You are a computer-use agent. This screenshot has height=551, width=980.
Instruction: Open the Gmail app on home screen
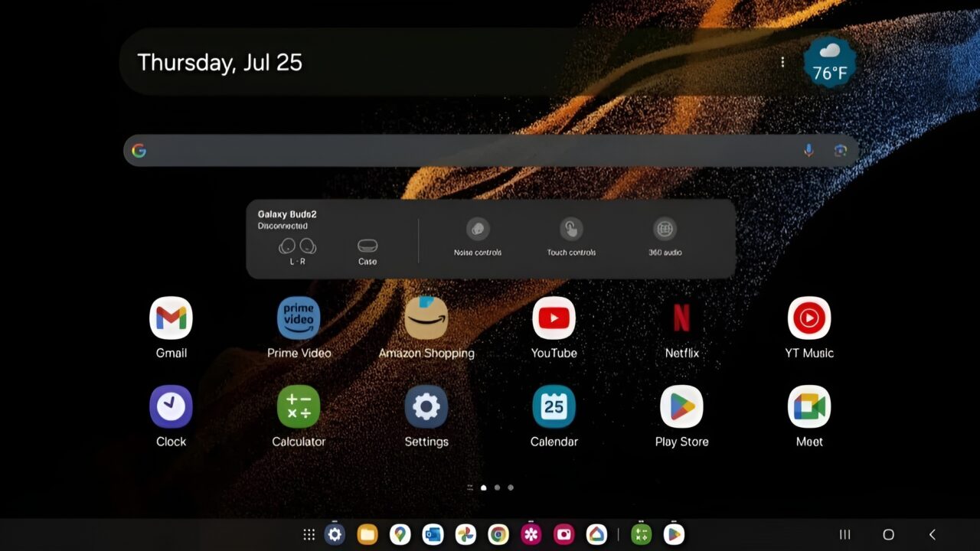(x=171, y=318)
